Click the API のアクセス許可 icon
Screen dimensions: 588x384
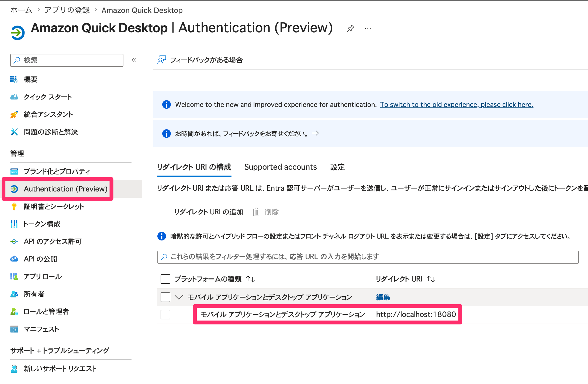(14, 242)
